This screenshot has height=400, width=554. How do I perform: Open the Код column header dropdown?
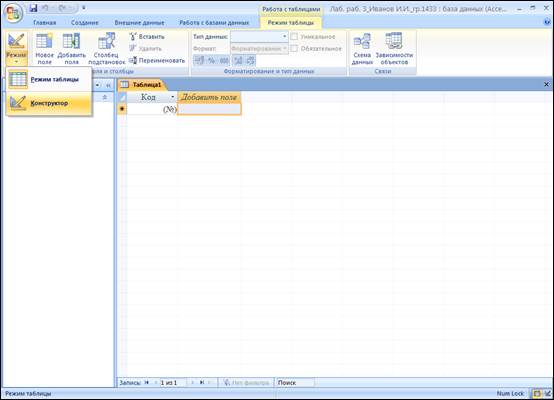pyautogui.click(x=173, y=97)
